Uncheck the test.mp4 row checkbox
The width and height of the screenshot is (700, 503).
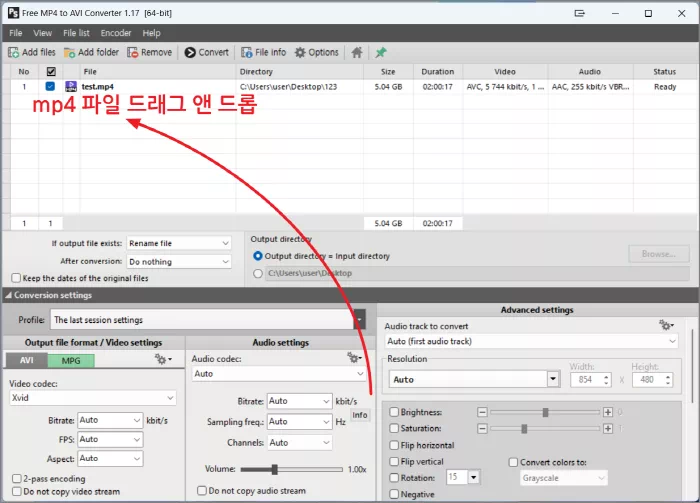click(x=50, y=87)
